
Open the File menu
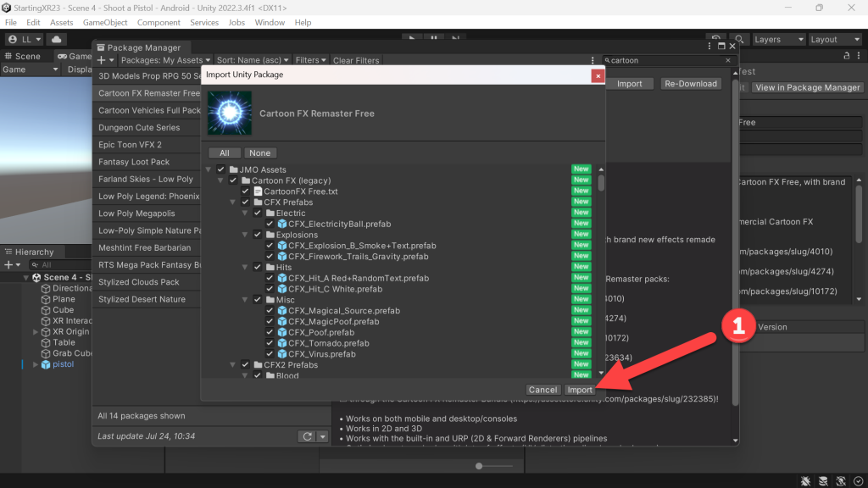coord(10,23)
